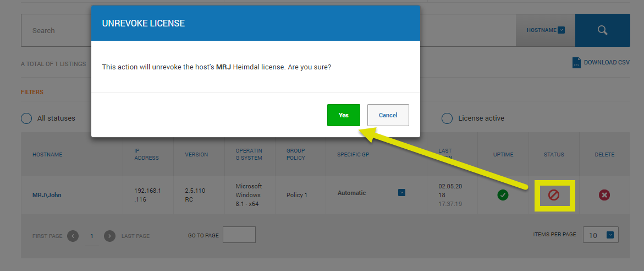Sort by VERSION column header
The image size is (644, 271).
click(196, 155)
